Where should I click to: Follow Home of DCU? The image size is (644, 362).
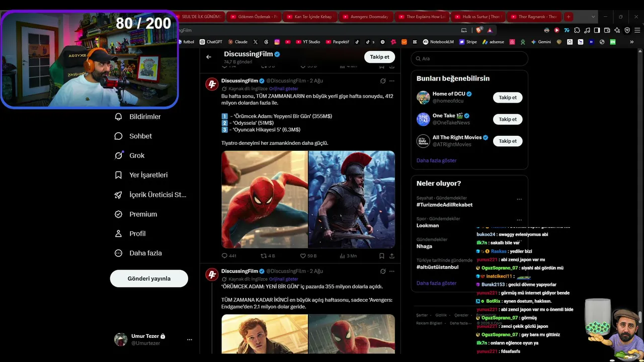pos(508,98)
